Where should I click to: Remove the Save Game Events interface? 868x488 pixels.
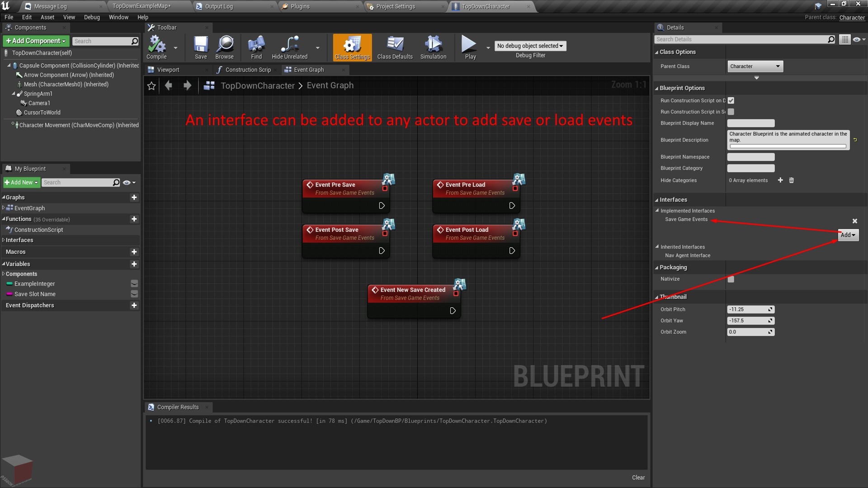point(855,221)
